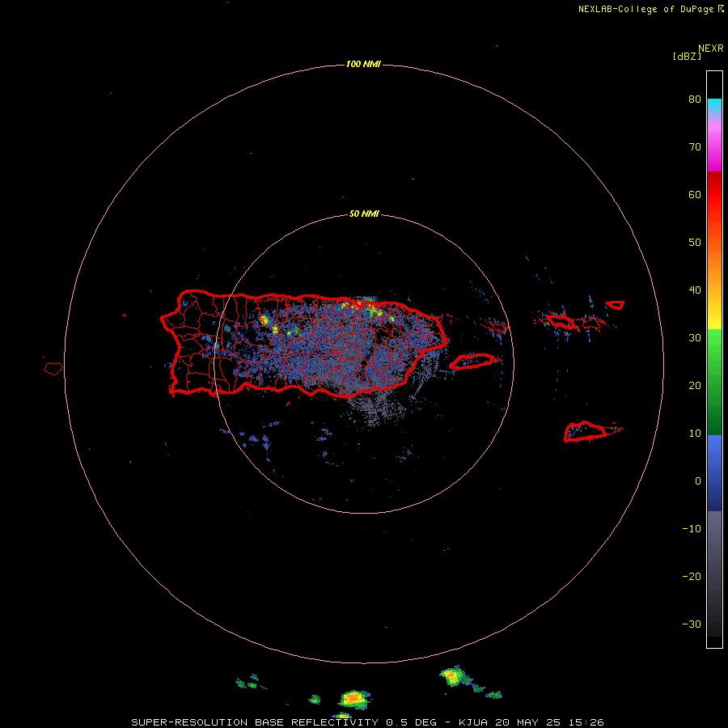Click the 50 NMI range ring label

(364, 214)
